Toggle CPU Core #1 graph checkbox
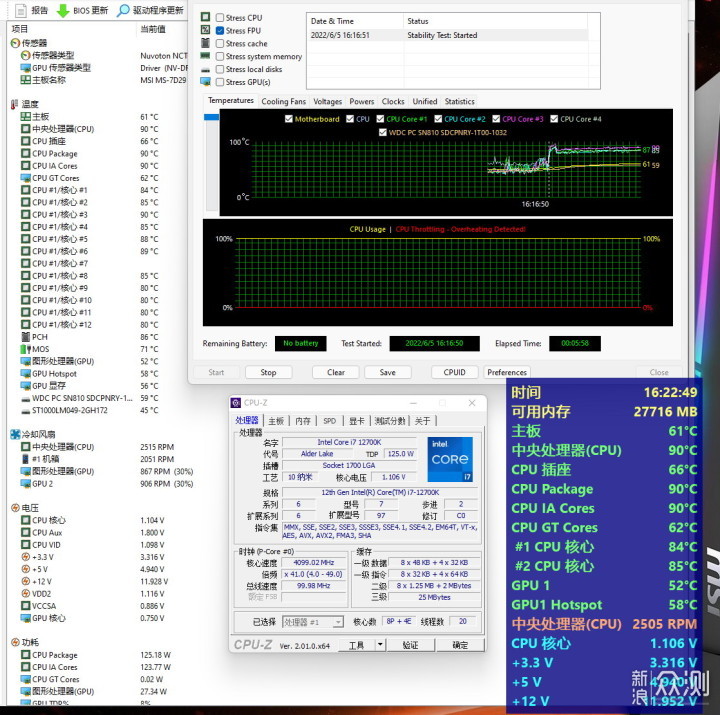This screenshot has width=720, height=715. (x=380, y=119)
